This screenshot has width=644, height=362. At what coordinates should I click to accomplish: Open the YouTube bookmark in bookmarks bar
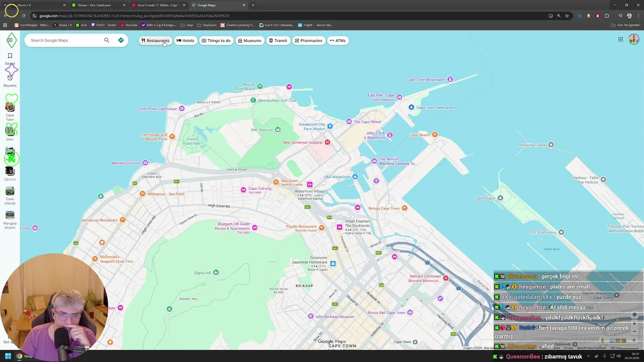click(x=129, y=25)
